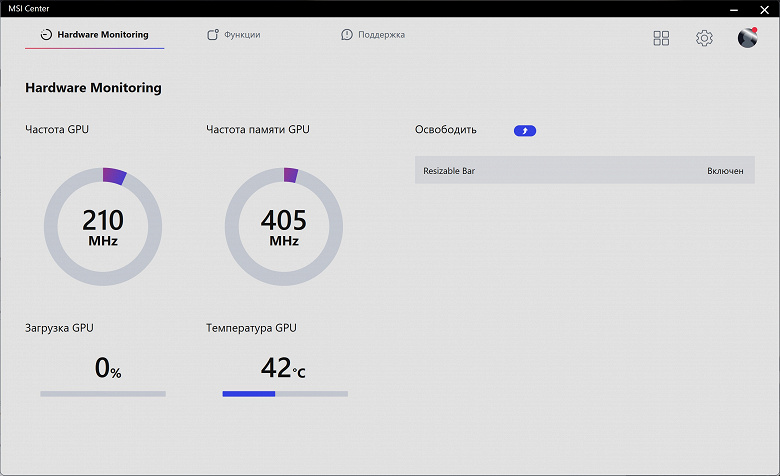
Task: Click the GPU memory 405 MHz gauge
Action: pos(283,225)
